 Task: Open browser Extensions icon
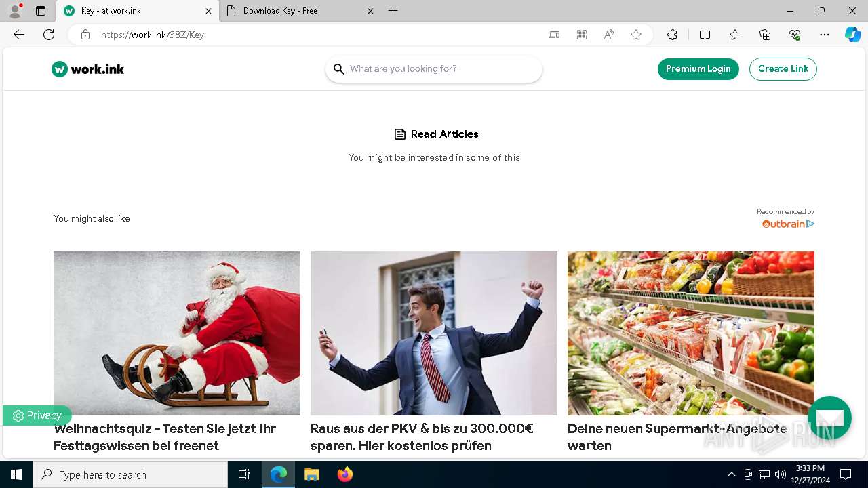pos(672,35)
